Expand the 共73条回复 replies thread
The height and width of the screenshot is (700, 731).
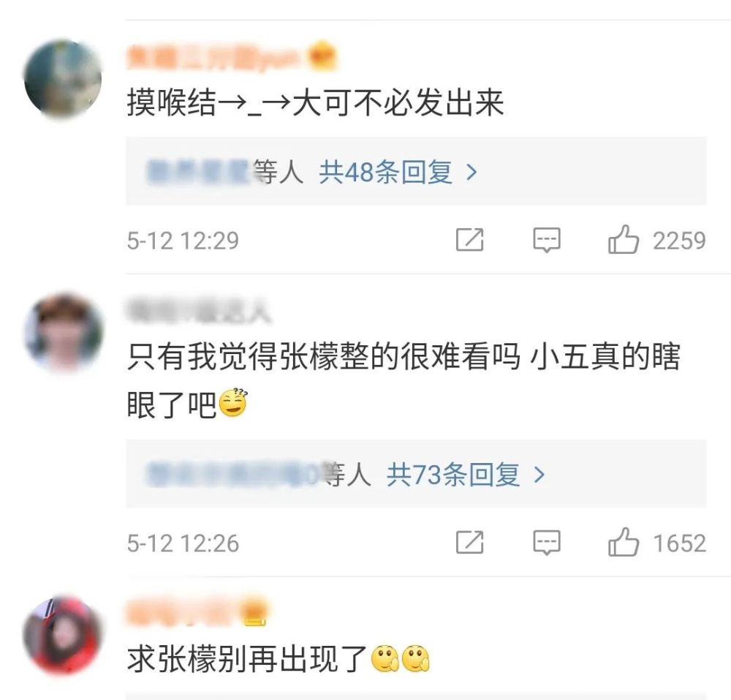[417, 473]
